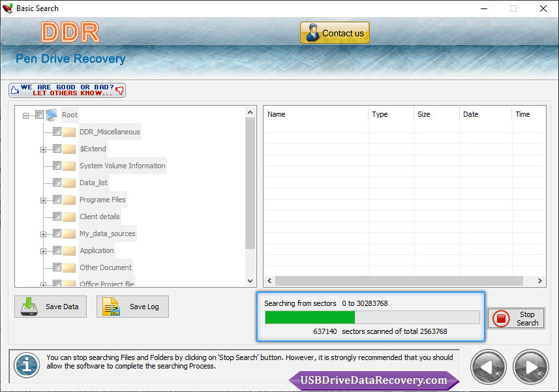Image resolution: width=559 pixels, height=392 pixels.
Task: Click the green search progress bar
Action: (372, 317)
